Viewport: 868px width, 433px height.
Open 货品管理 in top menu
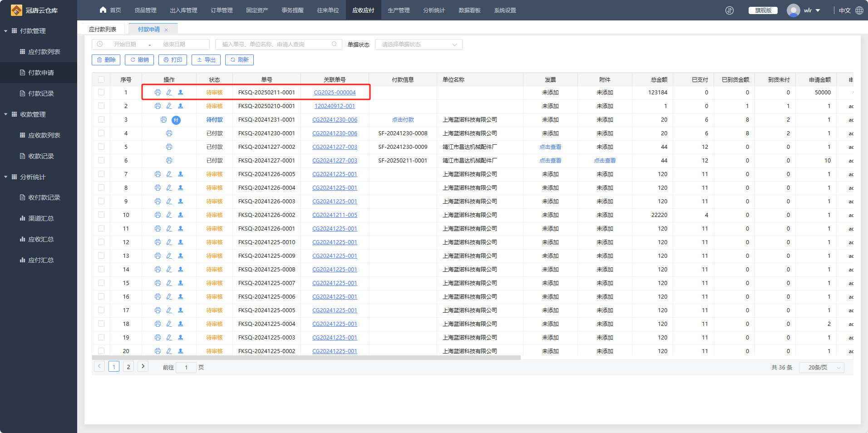coord(145,10)
